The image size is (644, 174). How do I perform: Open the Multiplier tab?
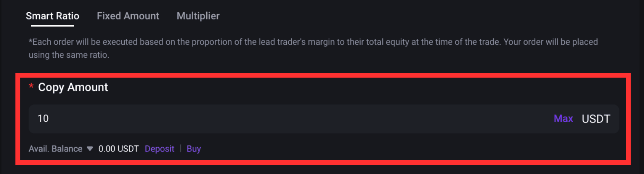pyautogui.click(x=198, y=16)
